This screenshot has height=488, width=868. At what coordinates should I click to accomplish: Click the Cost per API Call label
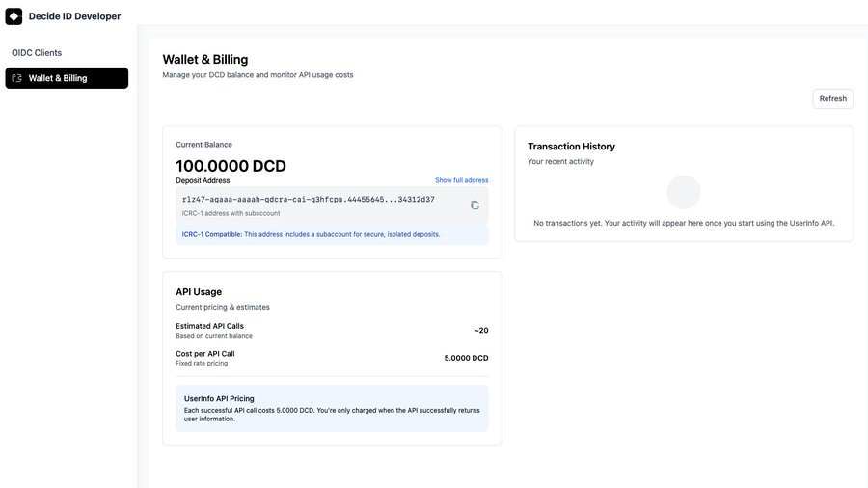click(x=204, y=354)
